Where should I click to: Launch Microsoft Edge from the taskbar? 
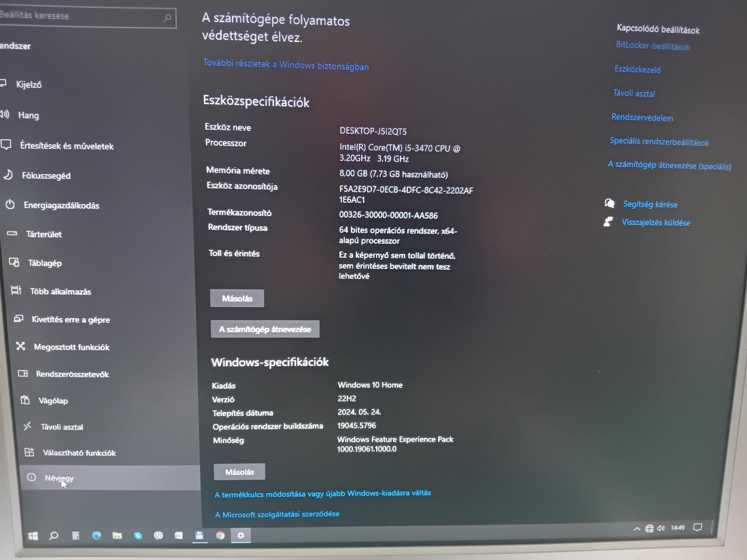point(96,535)
